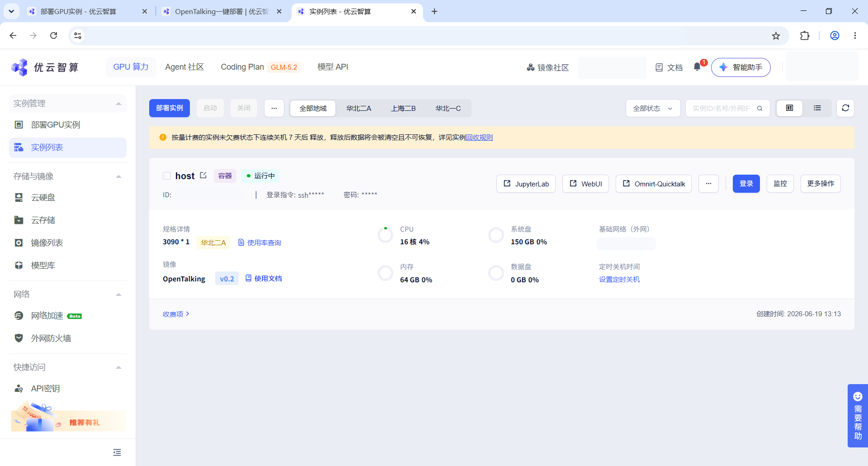Open browser extensions puzzle icon
The width and height of the screenshot is (868, 466).
(x=805, y=36)
